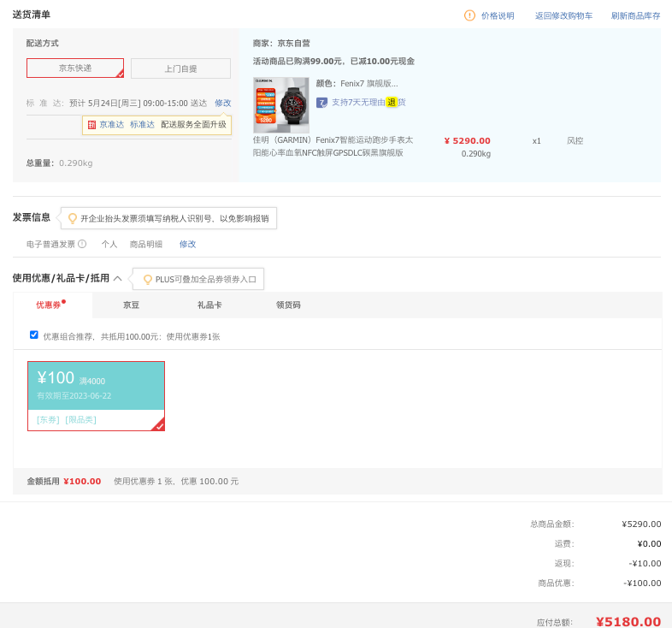
Task: Click the lightbulb icon in PLUS tip
Action: [x=148, y=279]
